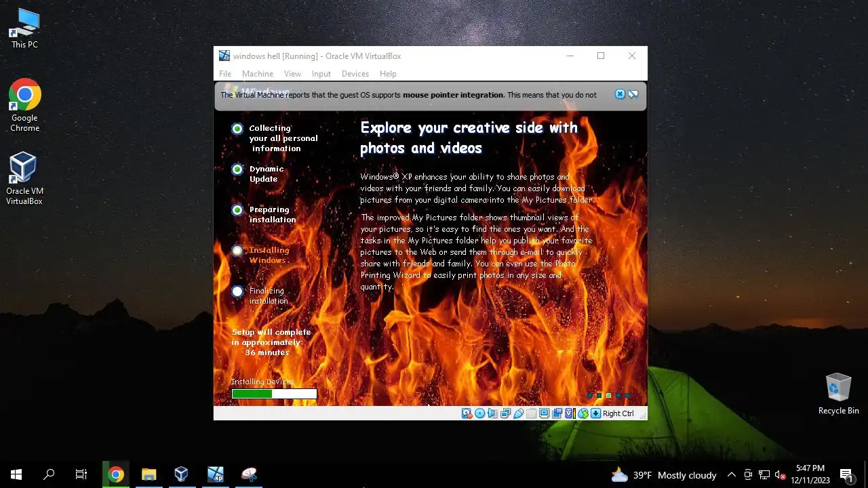
Task: Select the Google Chrome desktop shortcut
Action: pos(24,106)
